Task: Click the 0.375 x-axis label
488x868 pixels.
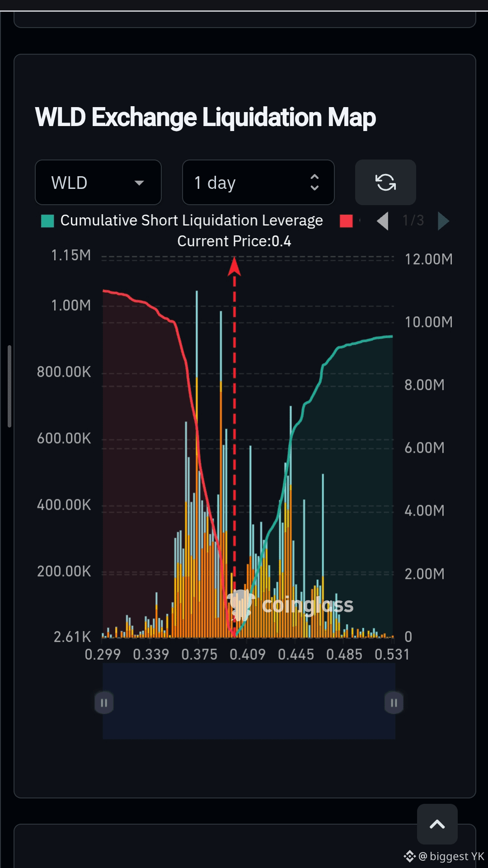Action: [199, 654]
